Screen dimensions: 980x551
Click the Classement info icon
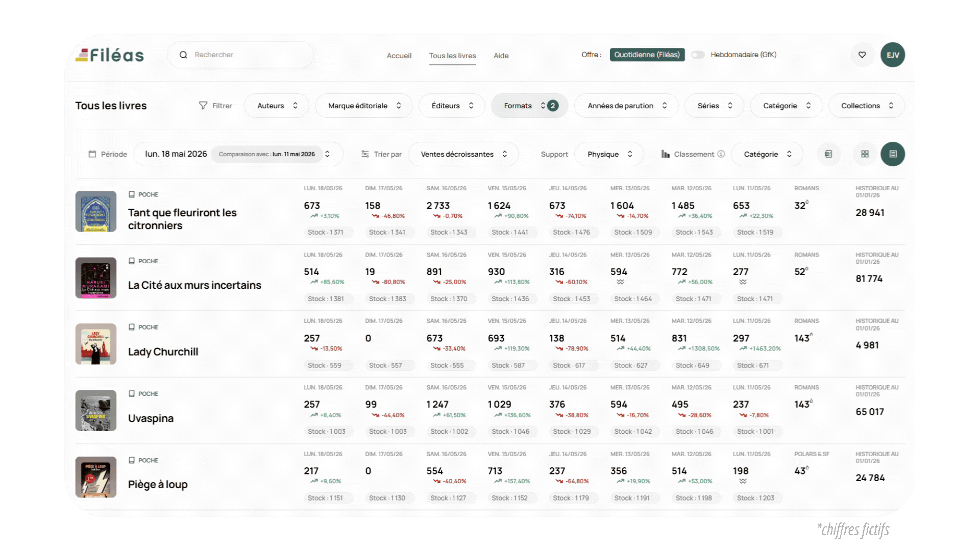click(x=721, y=154)
